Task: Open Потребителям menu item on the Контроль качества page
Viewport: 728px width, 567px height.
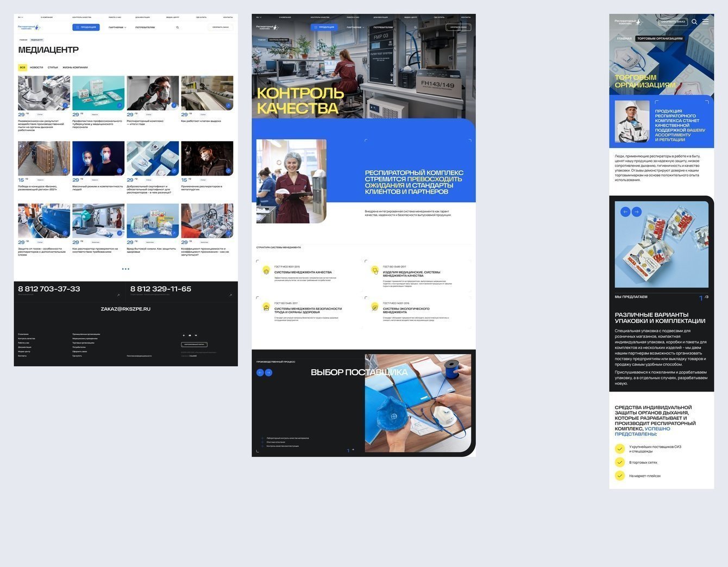Action: [x=383, y=27]
